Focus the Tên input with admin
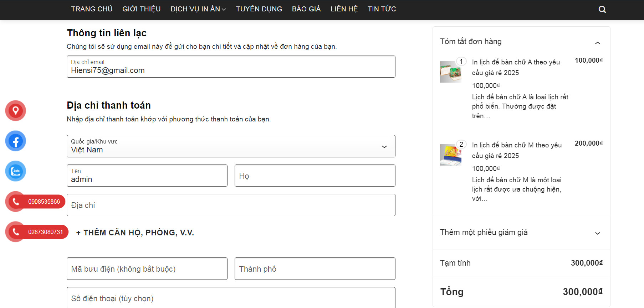644x308 pixels. click(147, 176)
